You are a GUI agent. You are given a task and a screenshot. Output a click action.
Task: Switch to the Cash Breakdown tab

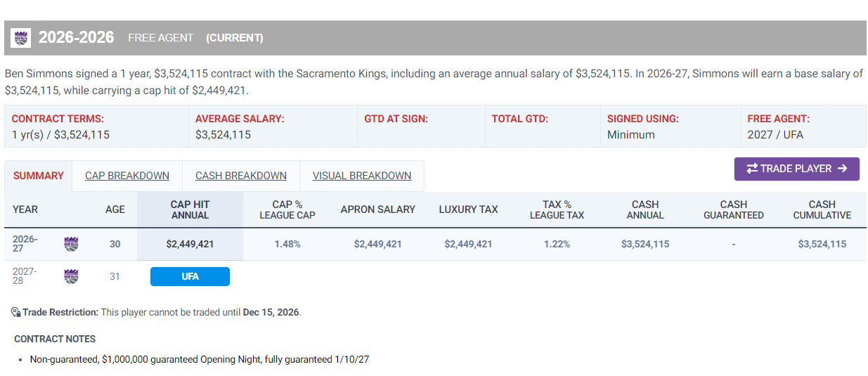(241, 176)
